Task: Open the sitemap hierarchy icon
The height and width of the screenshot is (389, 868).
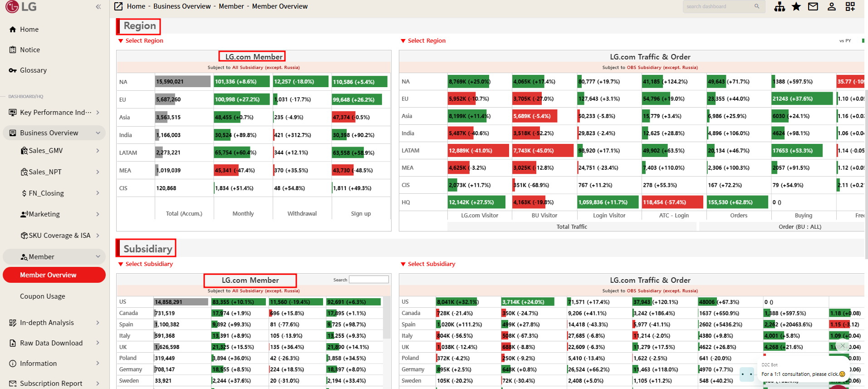Action: coord(780,7)
